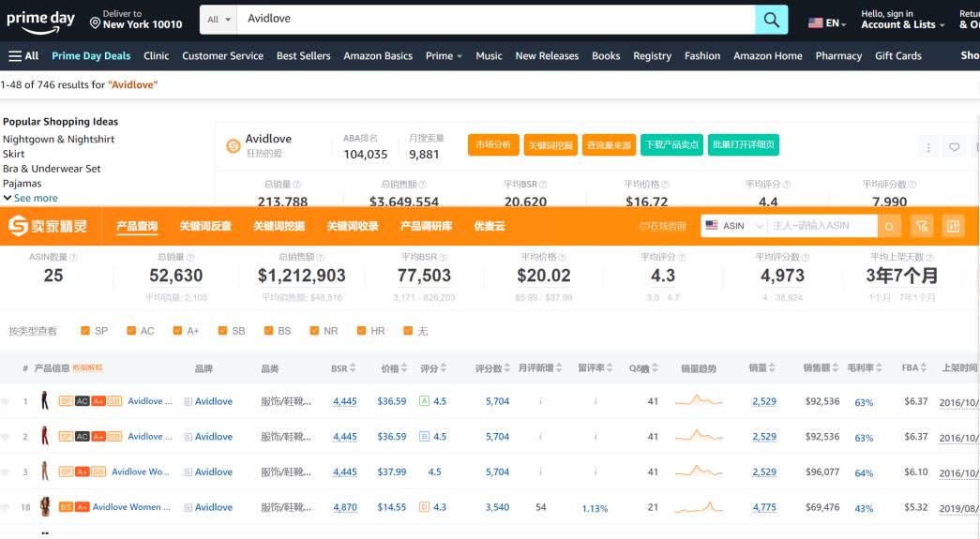Click the filter funnel icon in orange bar

pos(922,226)
